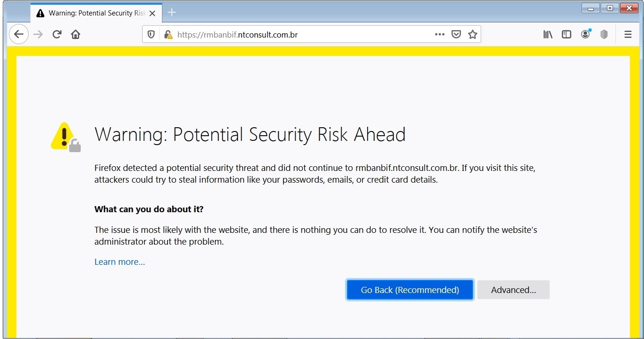Screen dimensions: 644x339
Task: Click the grey shield extension icon
Action: tap(604, 34)
